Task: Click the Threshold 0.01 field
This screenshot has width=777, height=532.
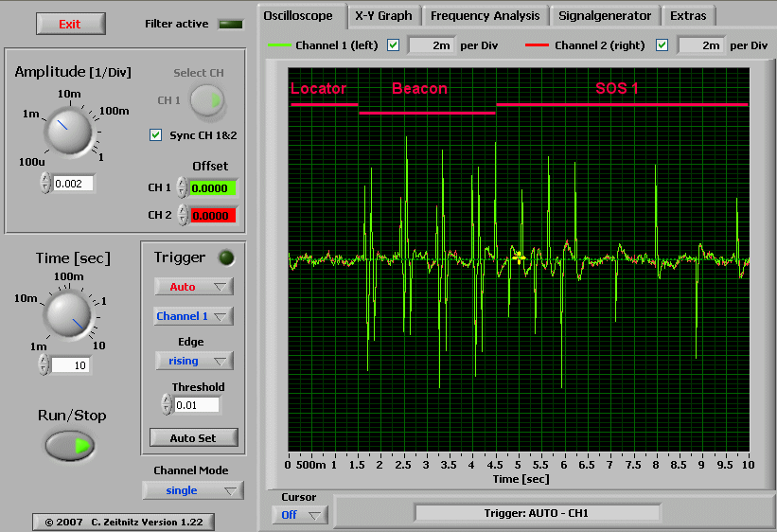Action: (x=197, y=405)
